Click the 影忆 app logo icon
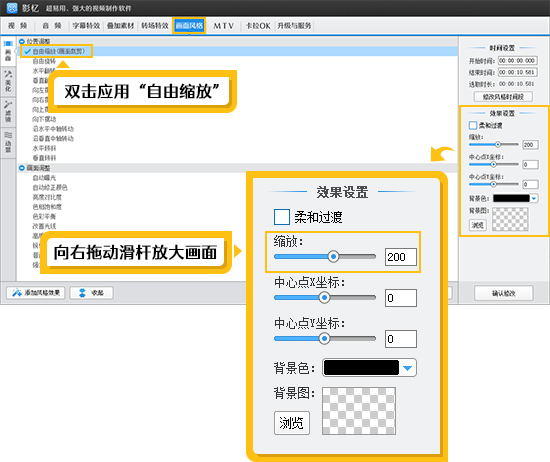The width and height of the screenshot is (550, 462). [12, 8]
